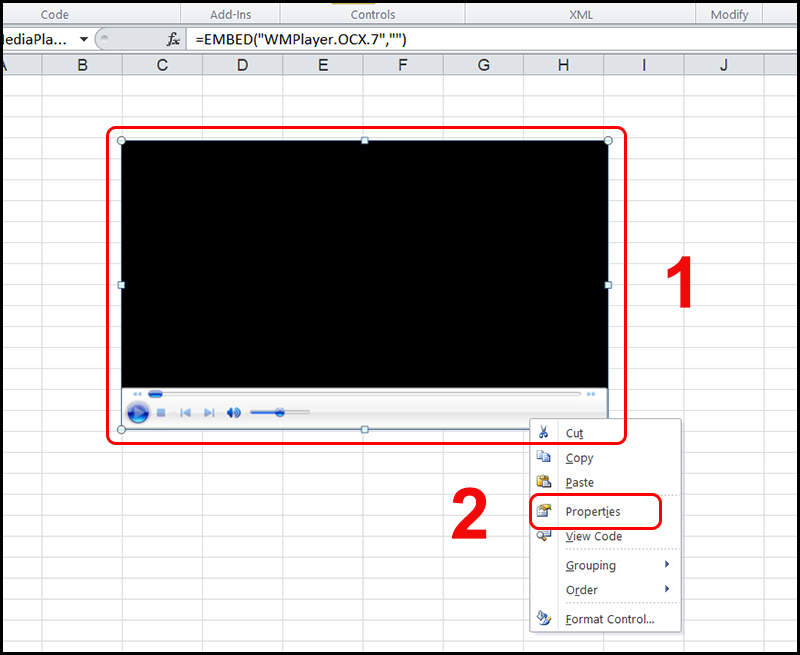Select column I header
The image size is (800, 655).
tap(643, 65)
